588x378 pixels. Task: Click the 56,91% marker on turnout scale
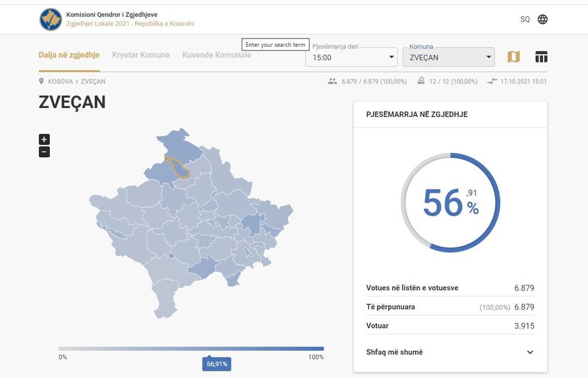(216, 364)
